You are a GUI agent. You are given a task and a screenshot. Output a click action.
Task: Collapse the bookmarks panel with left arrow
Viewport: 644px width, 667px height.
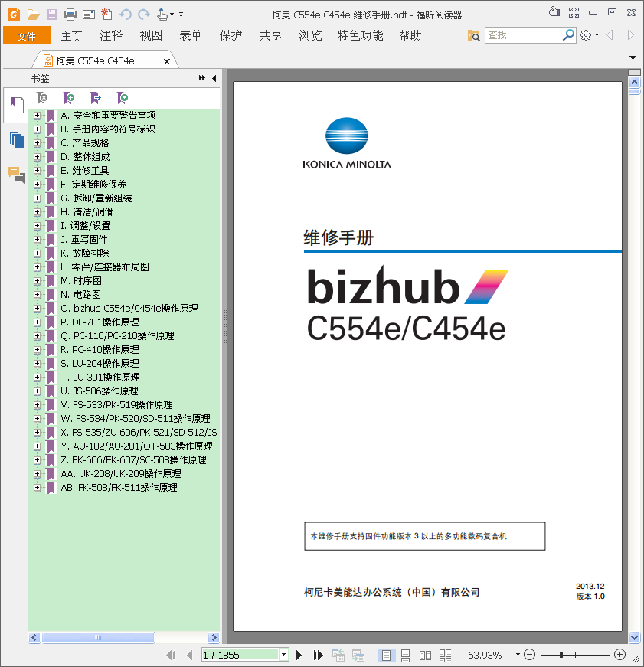(214, 78)
